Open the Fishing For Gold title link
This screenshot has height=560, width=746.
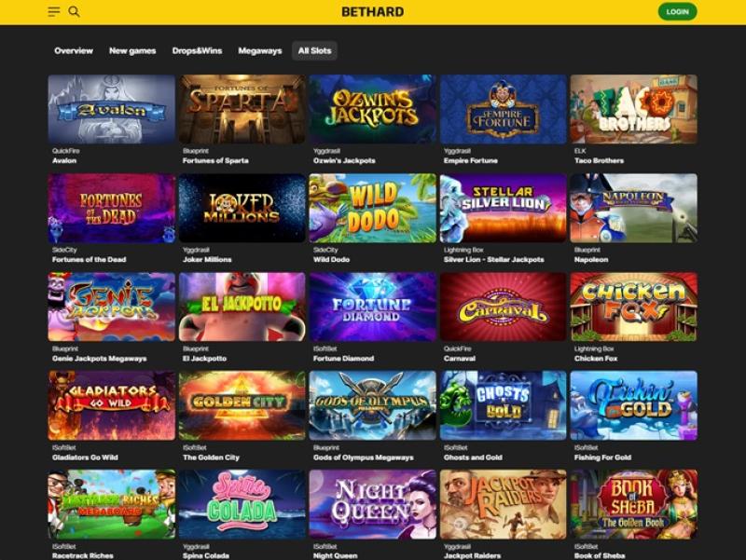[602, 458]
